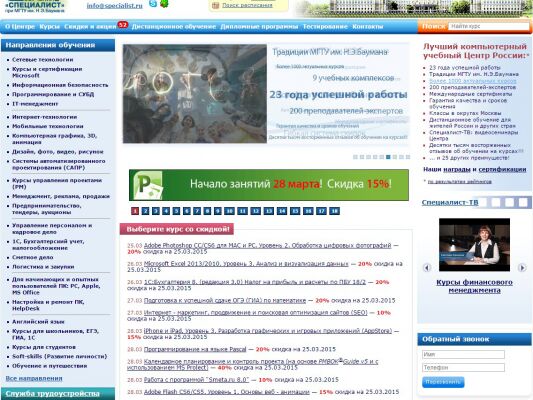Focus the Найти курс search field
Image resolution: width=533 pixels, height=400 pixels.
tap(488, 26)
